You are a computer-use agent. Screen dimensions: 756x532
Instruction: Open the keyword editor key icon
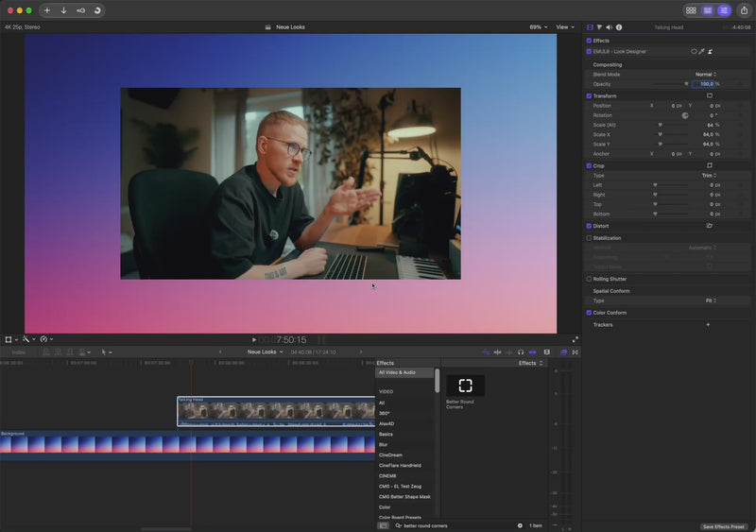[x=80, y=10]
